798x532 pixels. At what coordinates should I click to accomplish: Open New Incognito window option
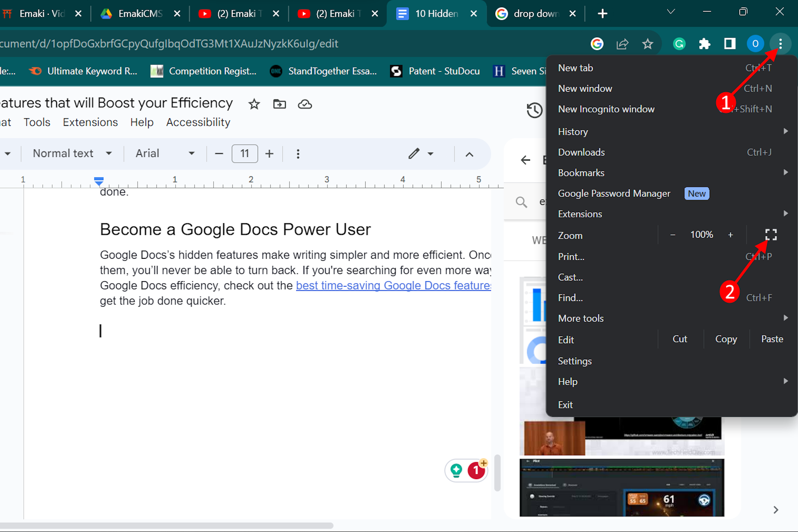pyautogui.click(x=606, y=109)
